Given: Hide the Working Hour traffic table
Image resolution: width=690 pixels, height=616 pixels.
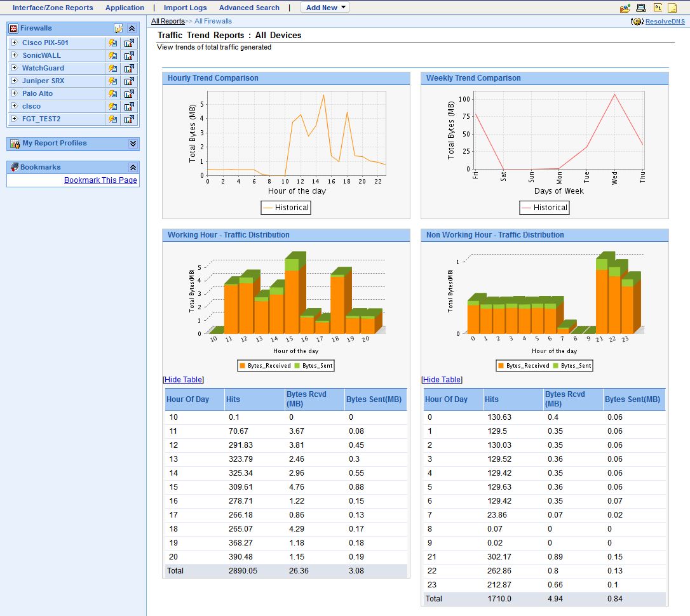Looking at the screenshot, I should click(x=184, y=380).
